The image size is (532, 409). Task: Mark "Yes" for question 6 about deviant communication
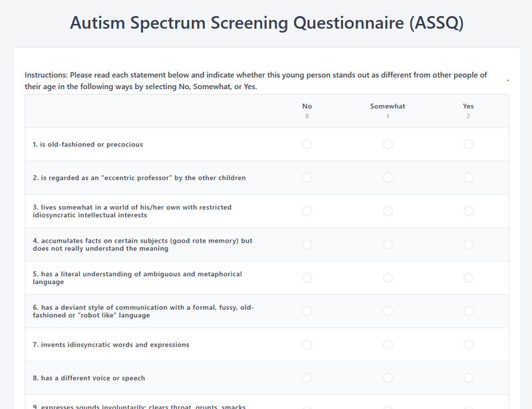coord(468,311)
